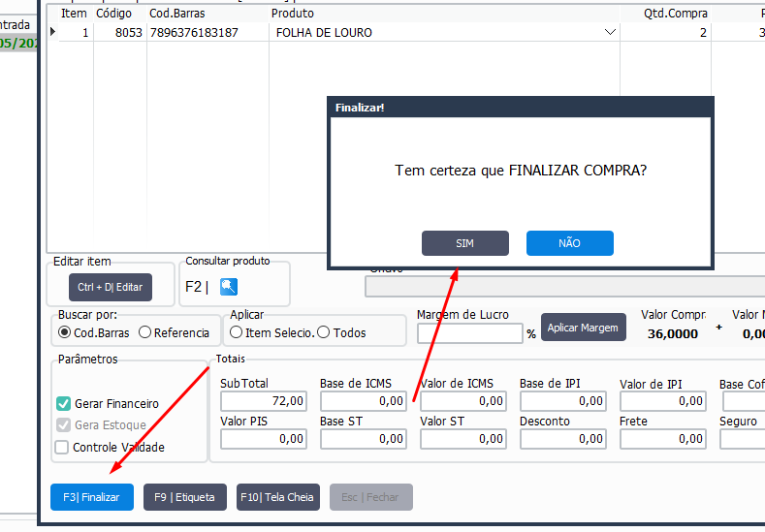Click the Margem de Lucro input field
Viewport: 765px width, 532px height.
click(x=470, y=333)
